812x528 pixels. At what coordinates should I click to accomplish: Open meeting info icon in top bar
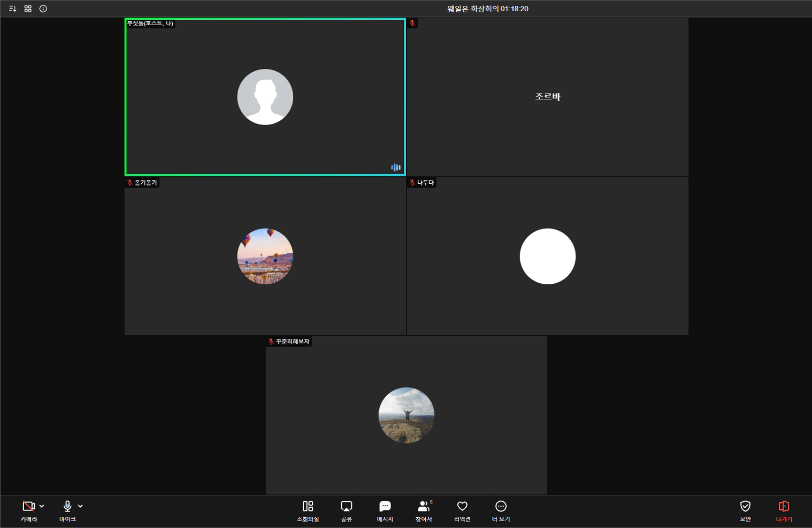43,9
